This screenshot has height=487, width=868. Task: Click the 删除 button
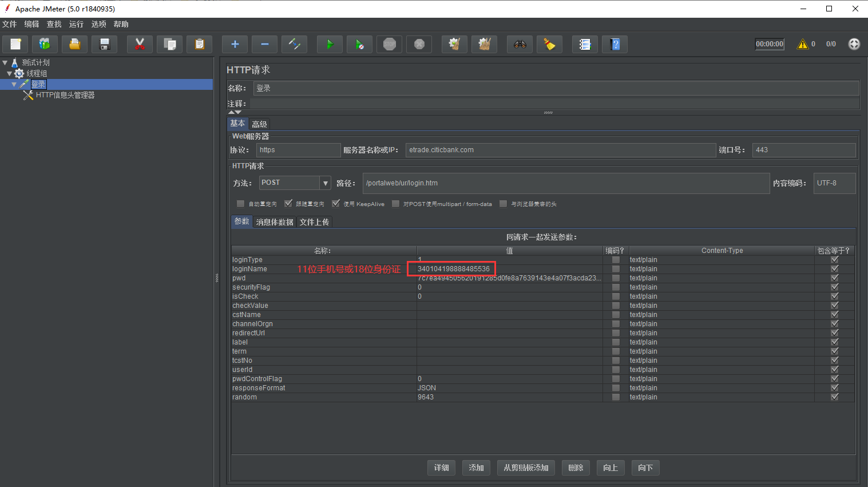point(576,468)
